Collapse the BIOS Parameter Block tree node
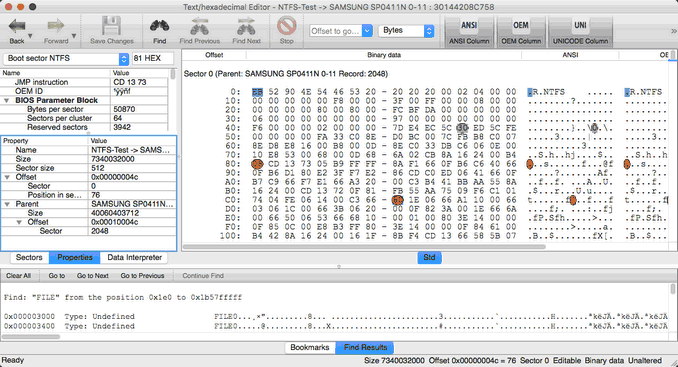The image size is (678, 367). tap(6, 100)
